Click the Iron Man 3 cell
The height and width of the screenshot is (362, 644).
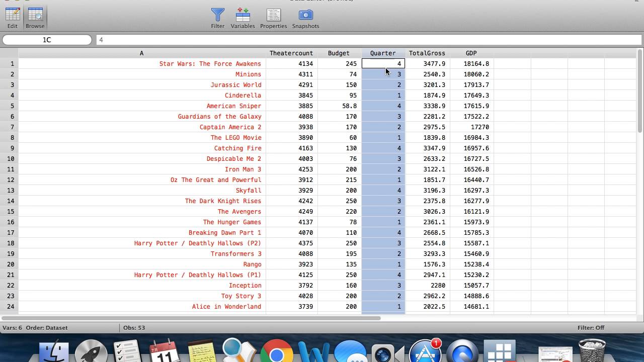click(x=142, y=169)
